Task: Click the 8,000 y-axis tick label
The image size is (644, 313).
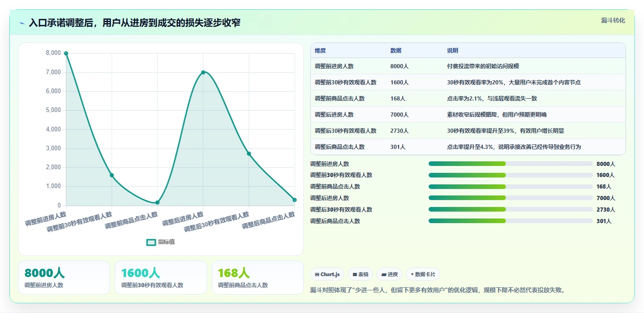Action: [53, 53]
